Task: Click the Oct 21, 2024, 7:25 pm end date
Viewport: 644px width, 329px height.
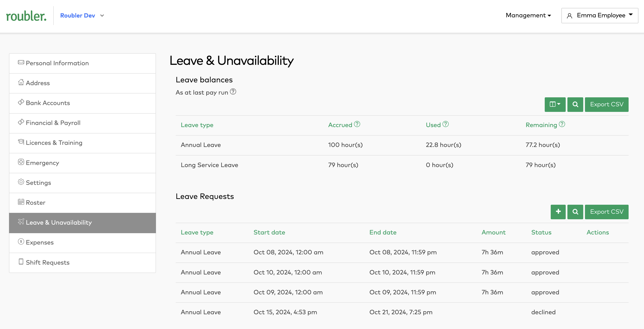Action: pyautogui.click(x=401, y=312)
